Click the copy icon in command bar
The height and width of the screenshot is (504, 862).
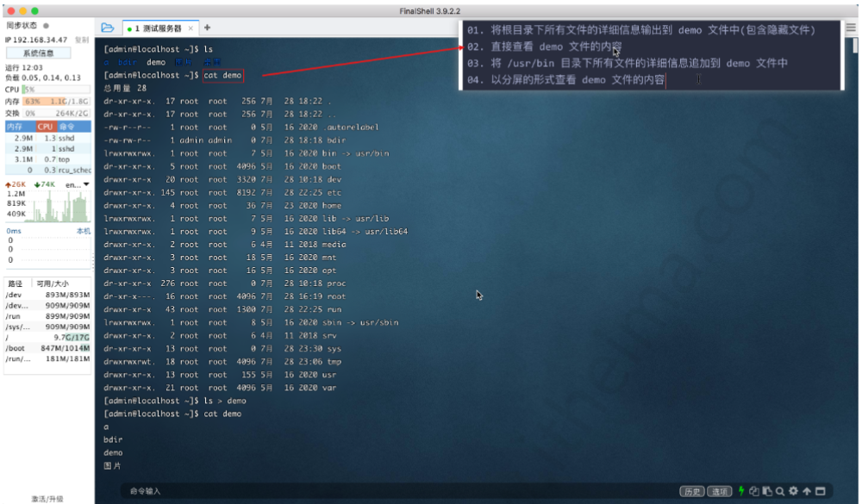coord(754,491)
